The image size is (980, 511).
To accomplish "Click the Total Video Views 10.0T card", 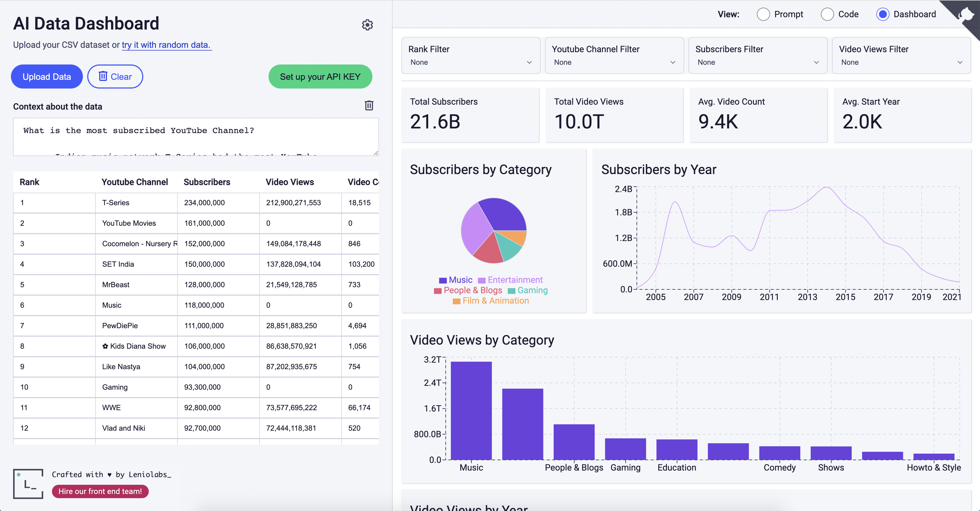I will [x=614, y=115].
